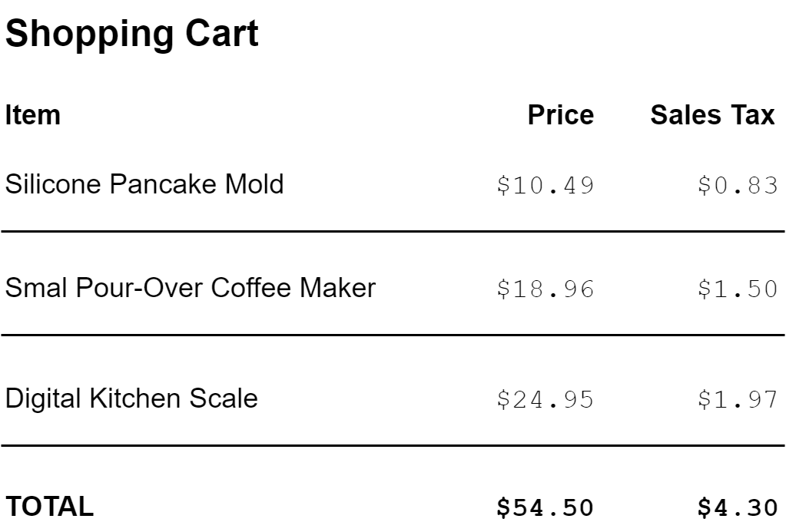Viewport: 786px width, 532px height.
Task: Click the $54.50 total price
Action: (x=545, y=507)
